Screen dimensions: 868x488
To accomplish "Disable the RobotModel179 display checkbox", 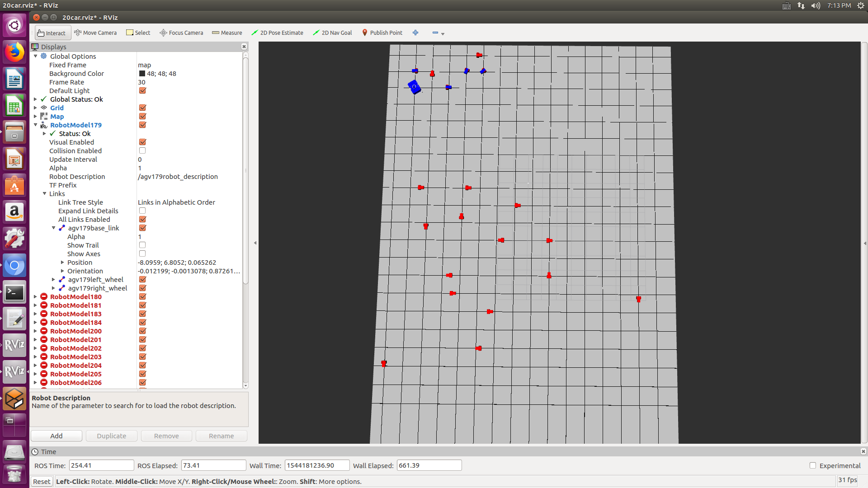I will [142, 125].
